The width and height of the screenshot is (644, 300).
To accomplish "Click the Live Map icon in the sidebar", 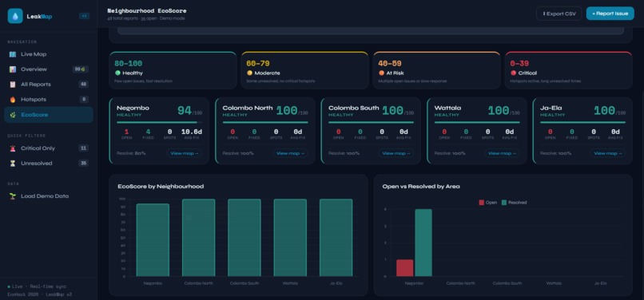I will click(x=13, y=54).
